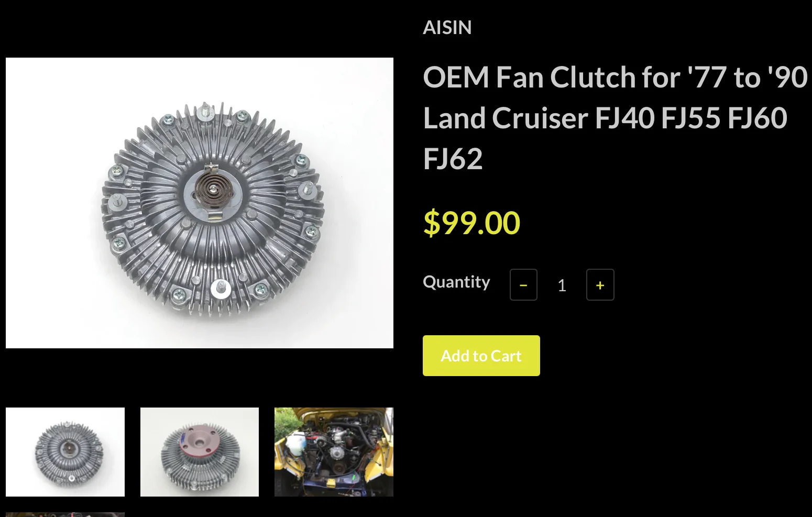The width and height of the screenshot is (812, 517).
Task: Add the fan clutch to cart
Action: click(481, 356)
